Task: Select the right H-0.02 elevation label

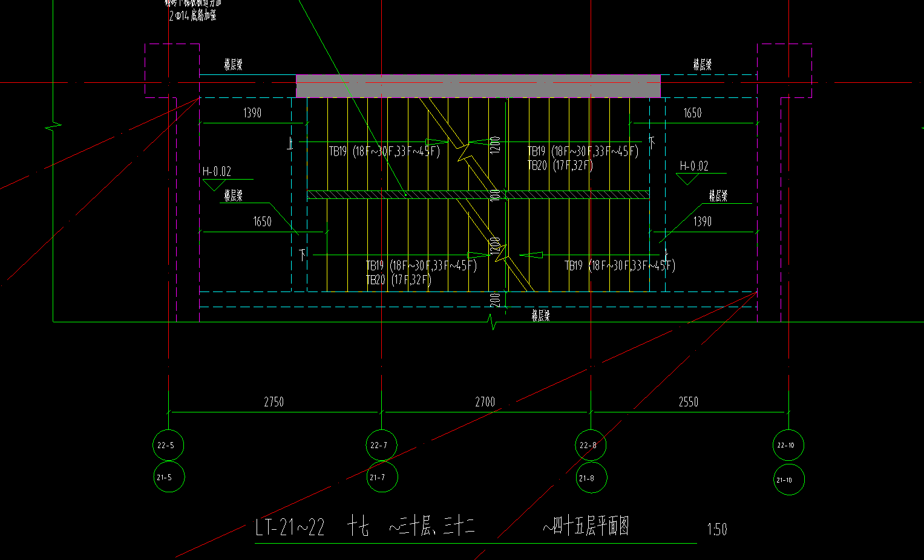Action: pyautogui.click(x=694, y=166)
